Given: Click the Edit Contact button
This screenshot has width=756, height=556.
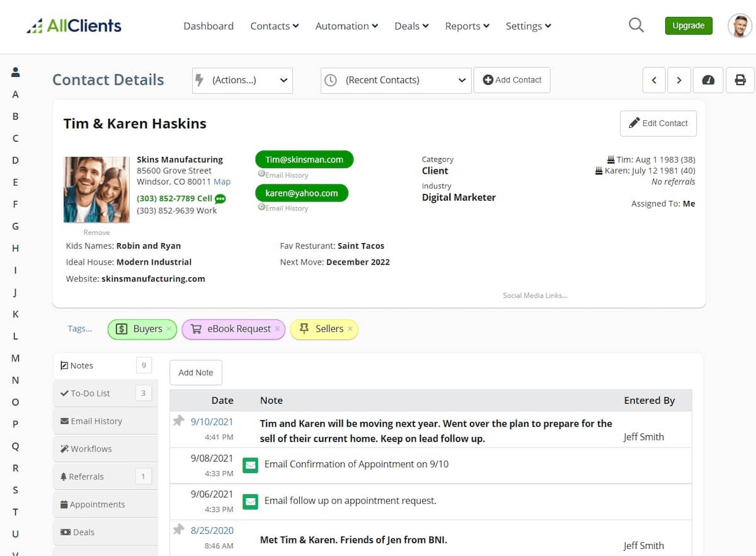Looking at the screenshot, I should coord(658,123).
